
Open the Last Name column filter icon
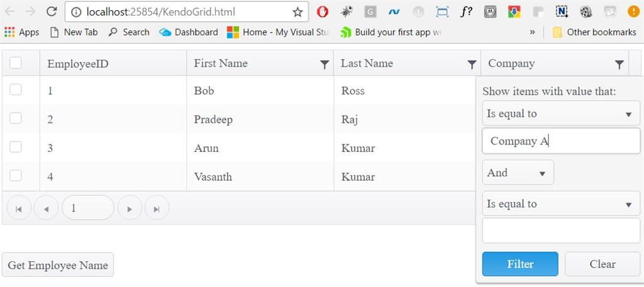(x=472, y=64)
